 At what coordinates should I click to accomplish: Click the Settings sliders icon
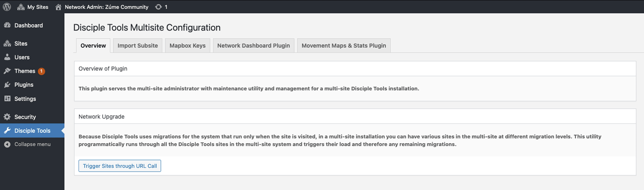7,98
